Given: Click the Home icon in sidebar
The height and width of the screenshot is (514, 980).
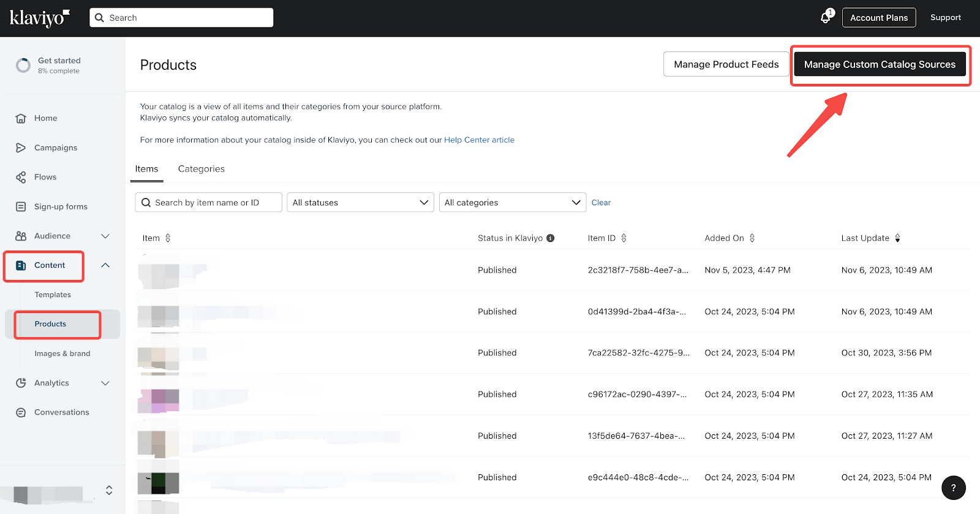Looking at the screenshot, I should (21, 118).
